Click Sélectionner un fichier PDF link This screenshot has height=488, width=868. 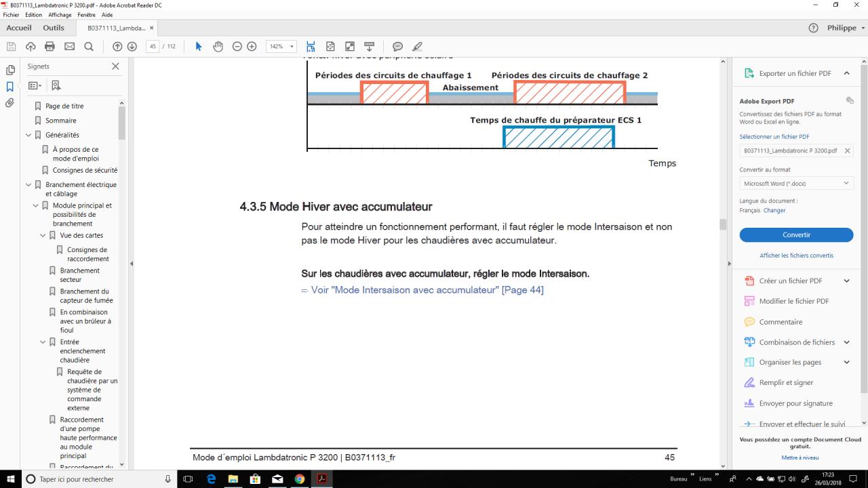(774, 137)
